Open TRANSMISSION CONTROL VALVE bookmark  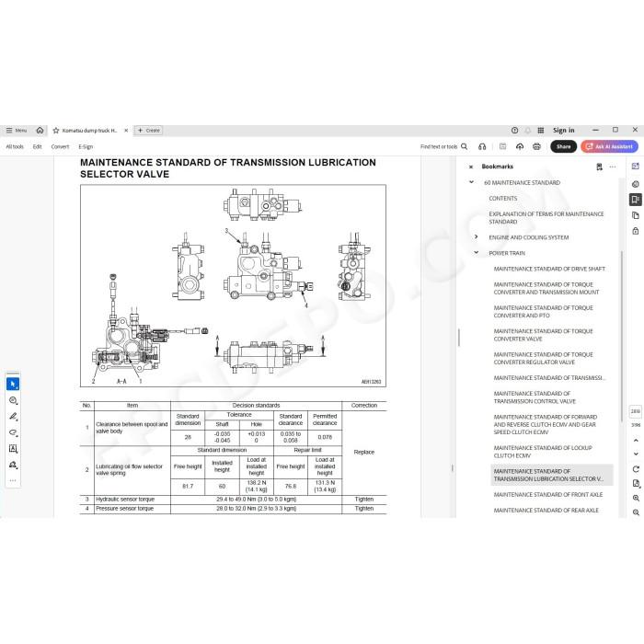[x=535, y=397]
